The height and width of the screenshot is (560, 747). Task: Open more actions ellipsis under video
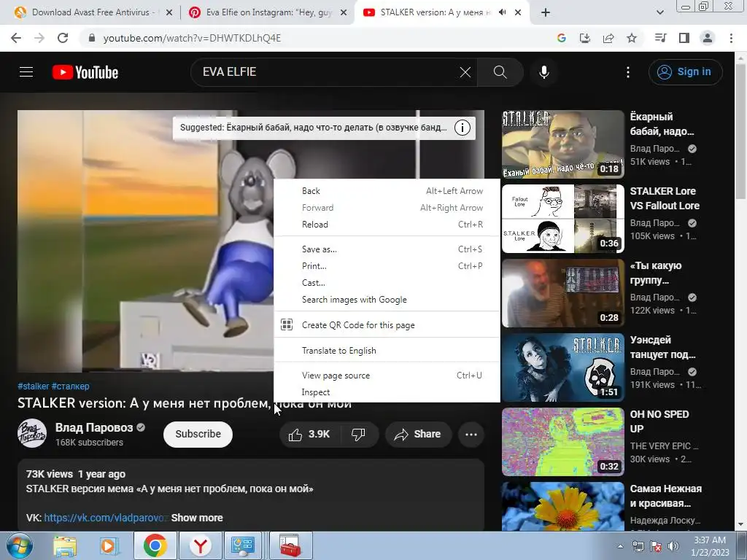click(x=471, y=435)
